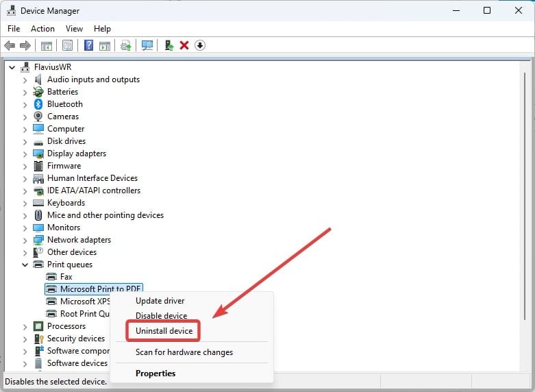Click the Batteries category icon
535x392 pixels.
[38, 92]
